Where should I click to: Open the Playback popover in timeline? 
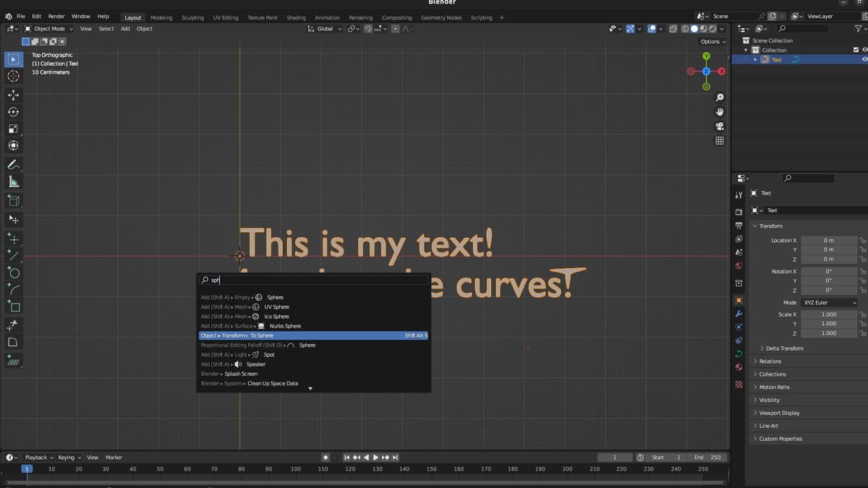(39, 458)
